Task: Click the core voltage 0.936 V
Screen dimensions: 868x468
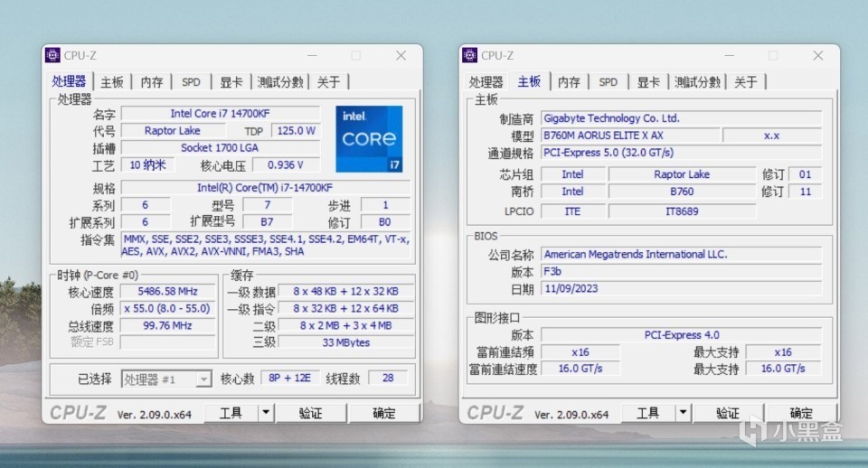Action: [x=286, y=164]
